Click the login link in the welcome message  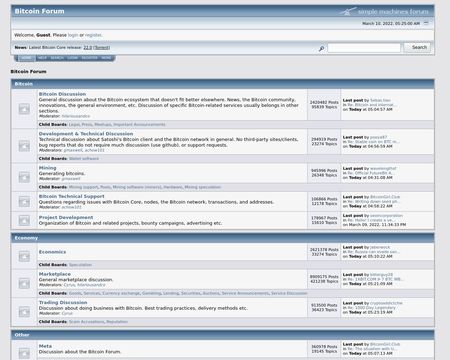(x=73, y=35)
